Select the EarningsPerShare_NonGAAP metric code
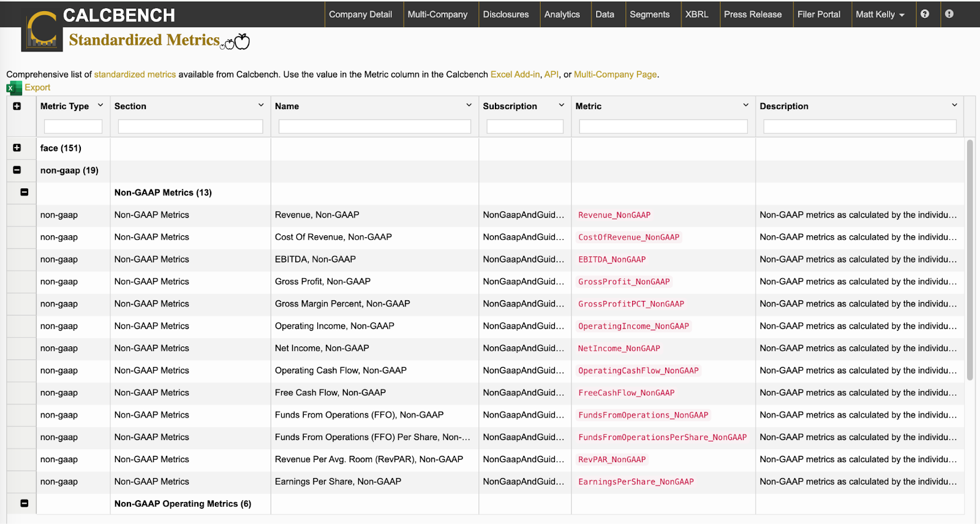The image size is (980, 524). click(x=636, y=482)
